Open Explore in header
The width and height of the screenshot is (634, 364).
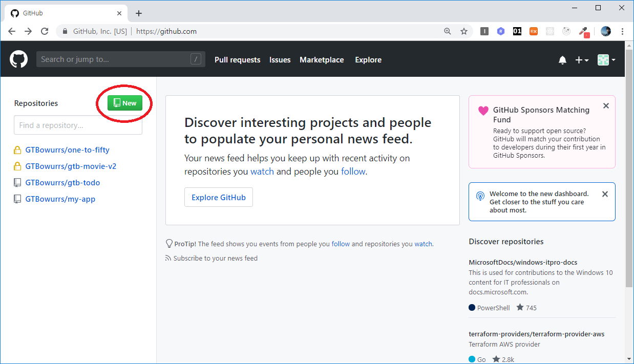pyautogui.click(x=368, y=60)
